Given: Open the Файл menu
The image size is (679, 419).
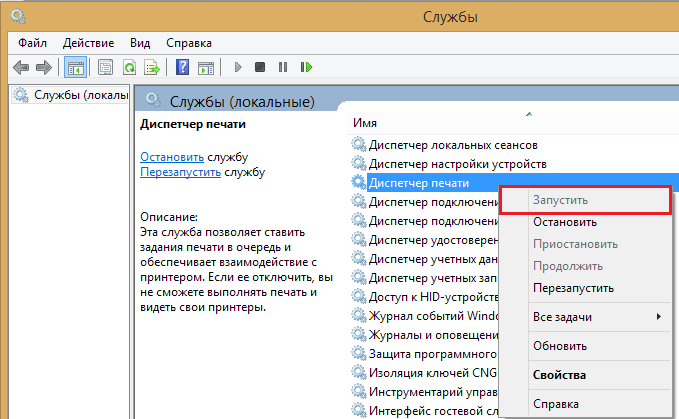Looking at the screenshot, I should tap(32, 43).
